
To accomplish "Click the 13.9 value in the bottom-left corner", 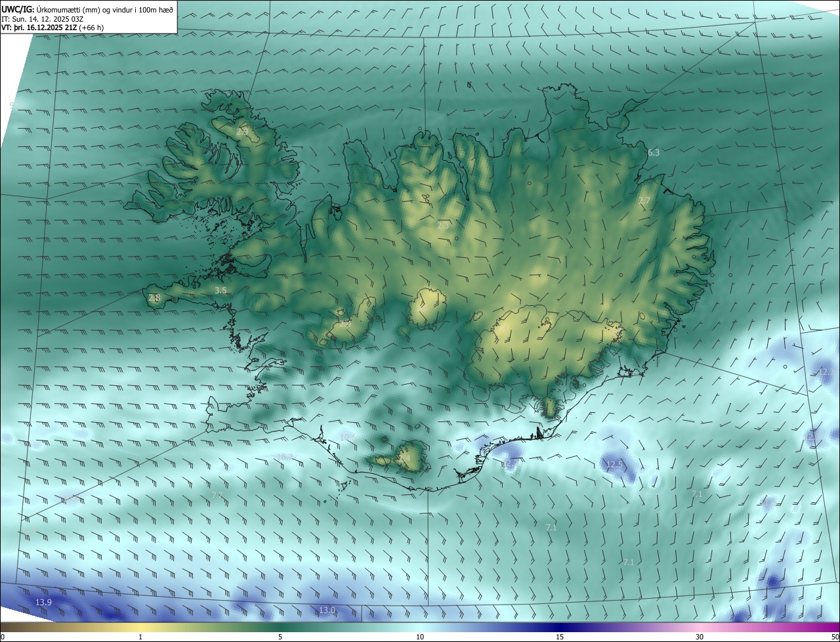I will click(43, 603).
